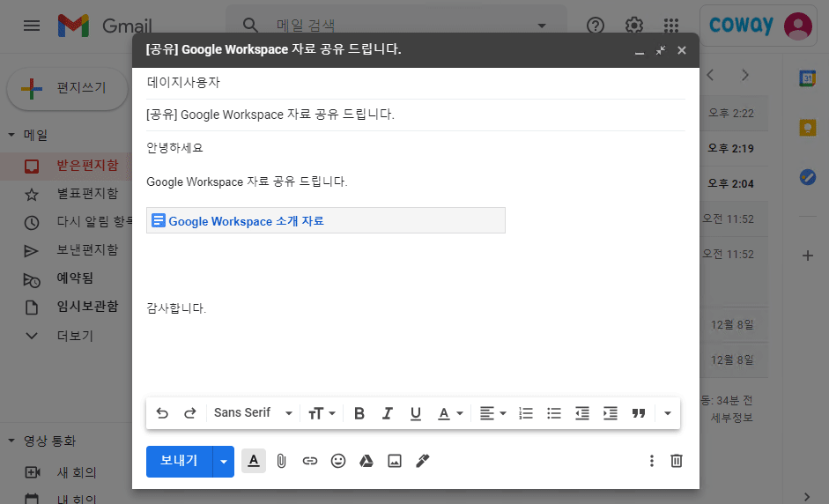
Task: Open the Sans Serif font dropdown
Action: click(253, 413)
